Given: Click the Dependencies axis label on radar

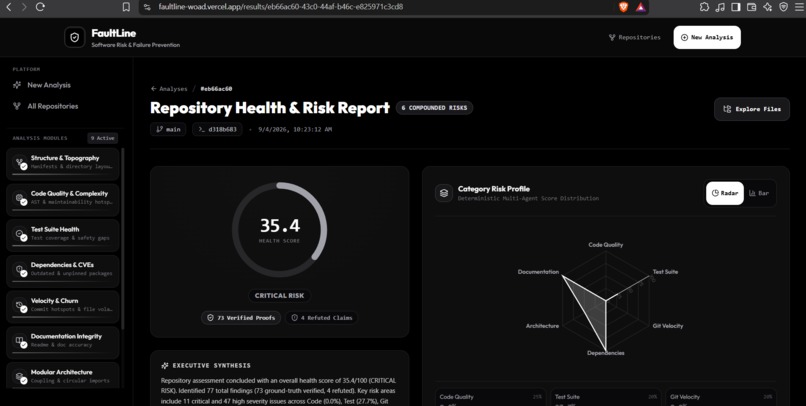Looking at the screenshot, I should [x=606, y=353].
